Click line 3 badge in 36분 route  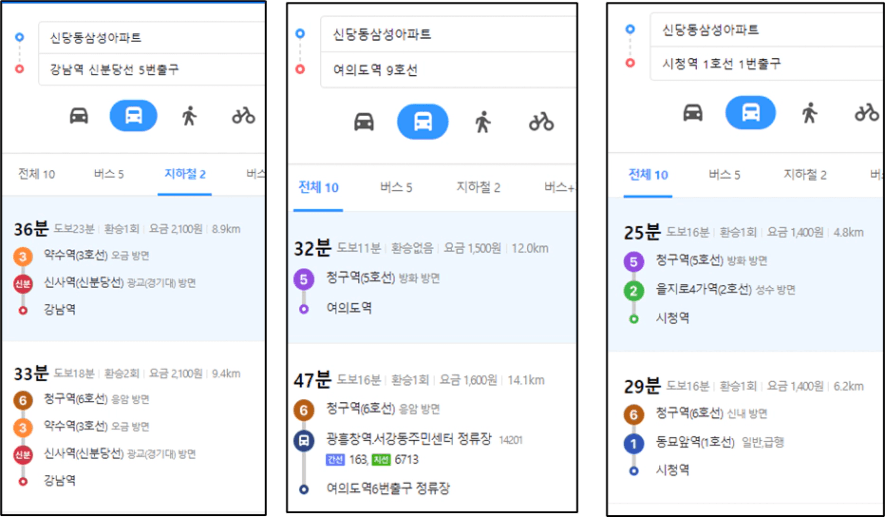23,257
